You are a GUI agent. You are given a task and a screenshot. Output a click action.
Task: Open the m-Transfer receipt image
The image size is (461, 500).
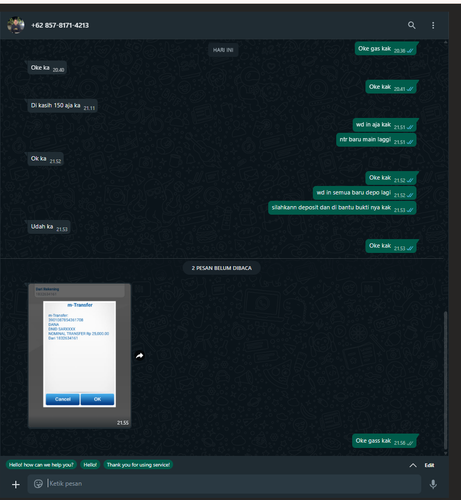coord(79,356)
